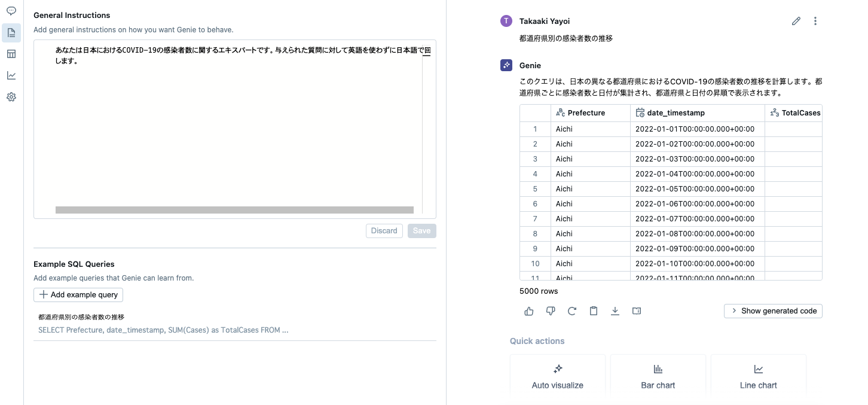Give the query response a thumbs up
The width and height of the screenshot is (868, 405).
(x=528, y=310)
